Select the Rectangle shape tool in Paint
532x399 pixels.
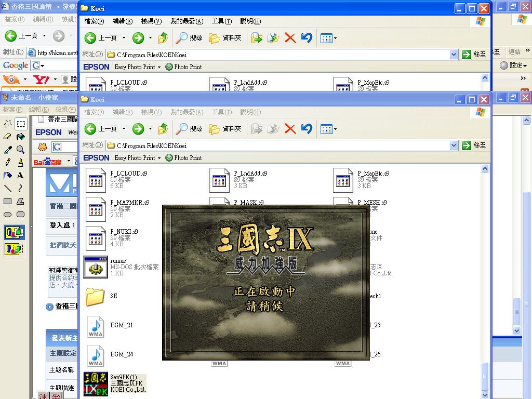point(8,201)
